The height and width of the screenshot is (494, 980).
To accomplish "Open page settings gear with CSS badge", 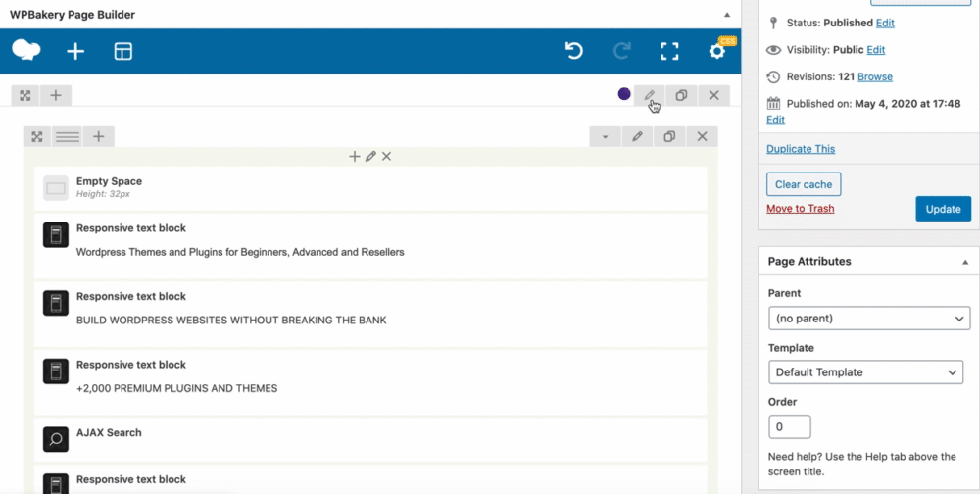I will tap(717, 51).
